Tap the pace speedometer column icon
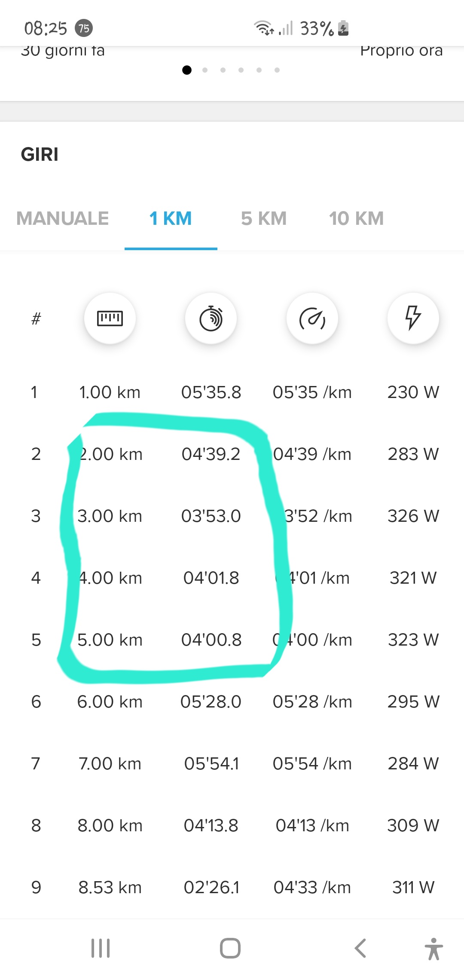 tap(312, 318)
